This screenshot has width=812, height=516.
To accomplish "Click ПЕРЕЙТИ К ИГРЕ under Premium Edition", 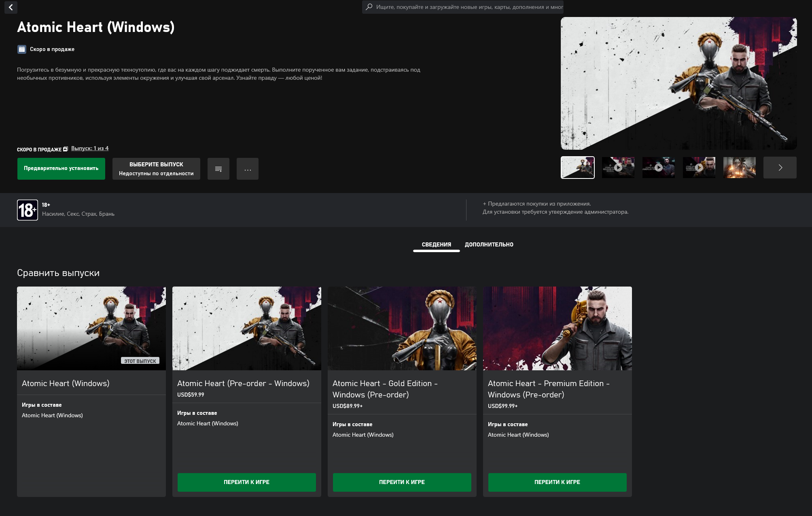I will [x=558, y=482].
